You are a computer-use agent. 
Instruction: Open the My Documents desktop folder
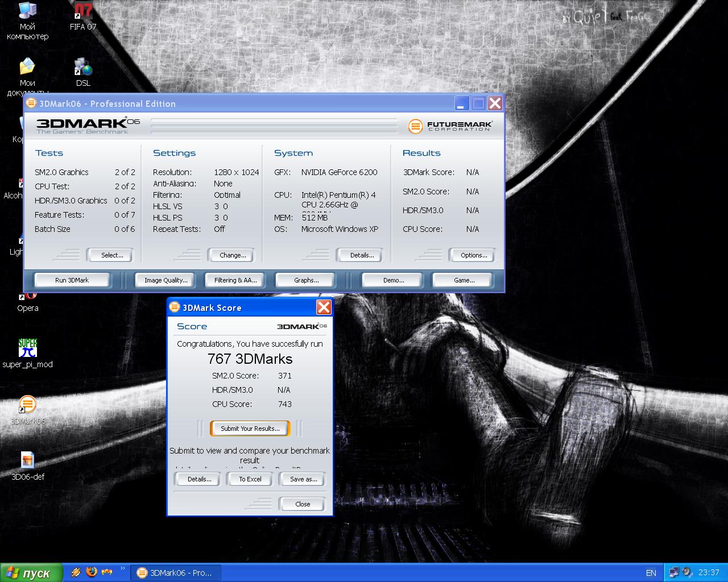(x=27, y=77)
